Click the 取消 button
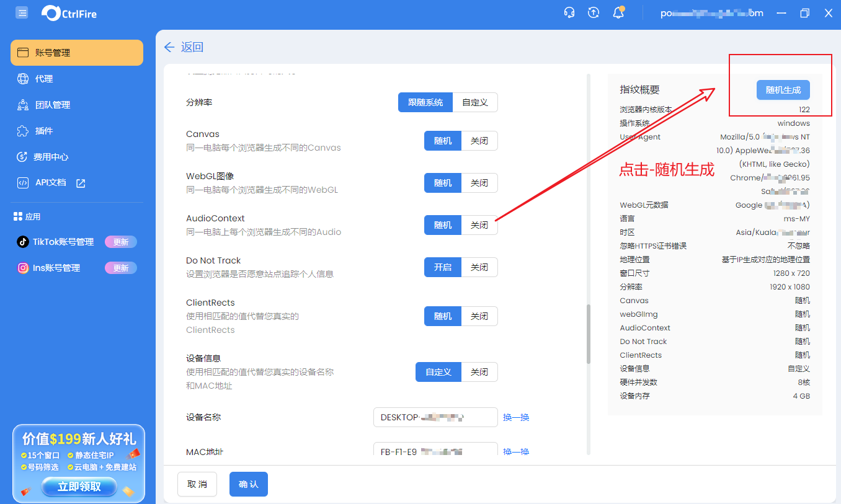Screen dimensions: 841x504 click(x=197, y=484)
